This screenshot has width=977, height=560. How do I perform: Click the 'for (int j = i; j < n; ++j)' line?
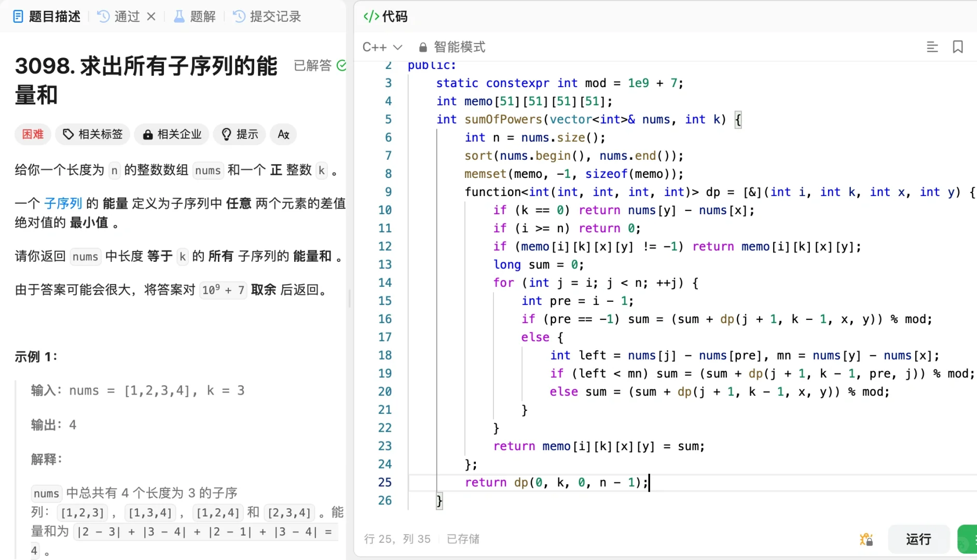596,283
